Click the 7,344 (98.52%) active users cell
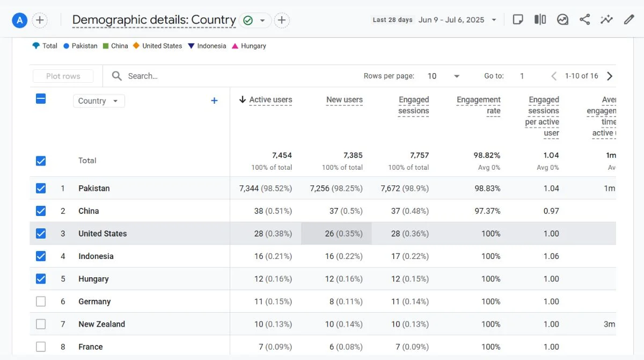The height and width of the screenshot is (360, 644). point(266,189)
